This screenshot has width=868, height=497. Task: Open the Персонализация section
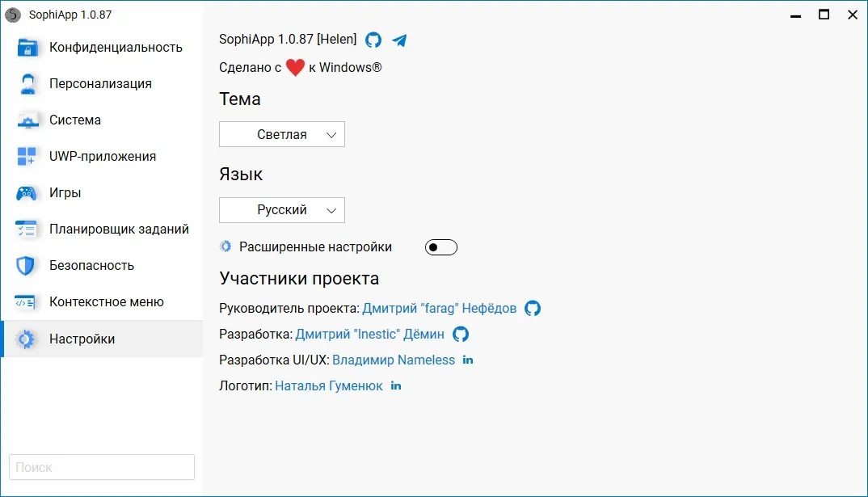[102, 83]
